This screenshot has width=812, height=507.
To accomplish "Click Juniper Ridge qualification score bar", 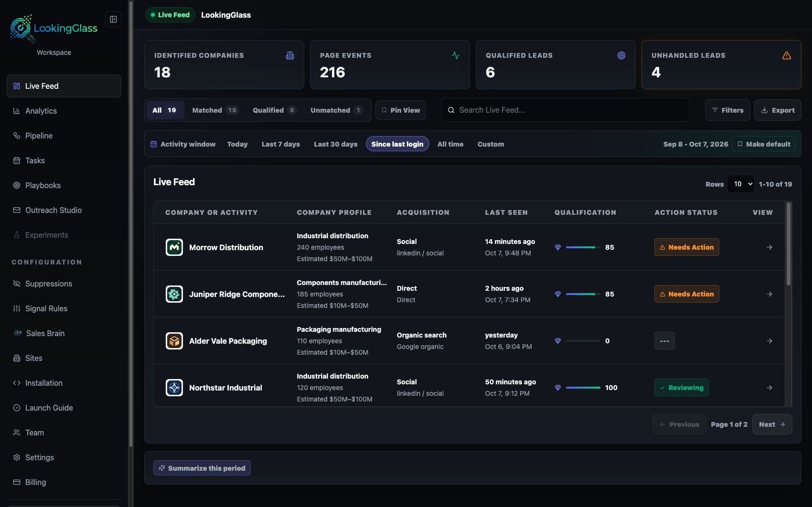I will [583, 294].
